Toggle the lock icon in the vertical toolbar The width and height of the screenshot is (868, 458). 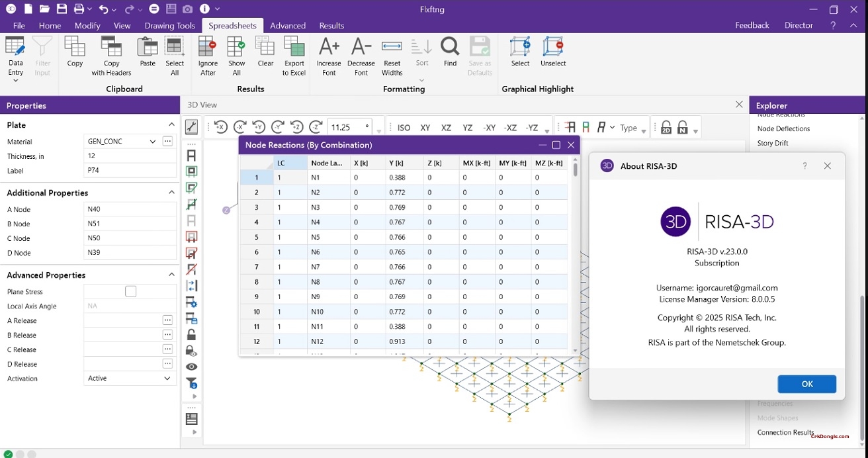coord(192,335)
